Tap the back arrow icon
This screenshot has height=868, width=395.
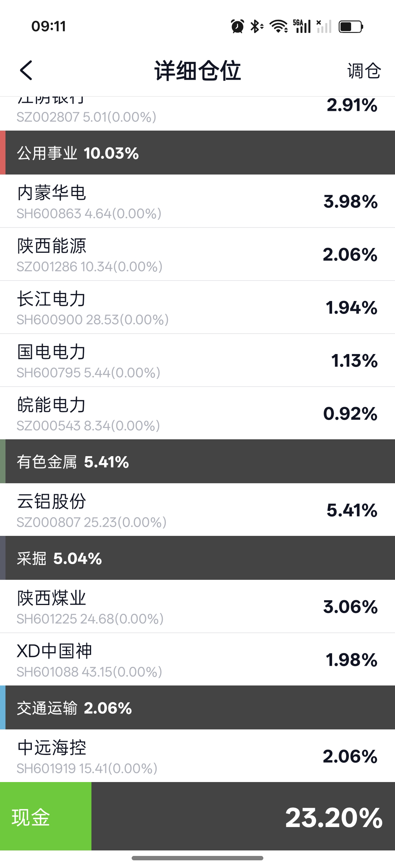(x=26, y=70)
